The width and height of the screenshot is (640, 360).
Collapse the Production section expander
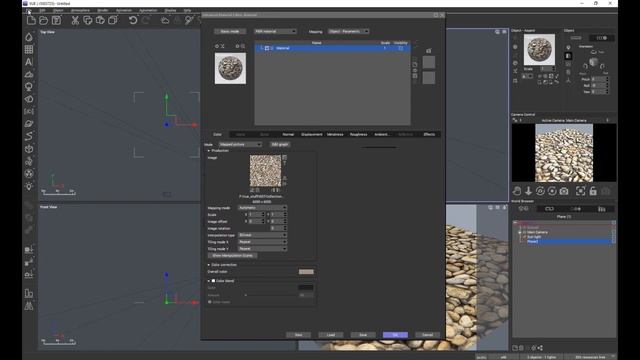pyautogui.click(x=209, y=151)
